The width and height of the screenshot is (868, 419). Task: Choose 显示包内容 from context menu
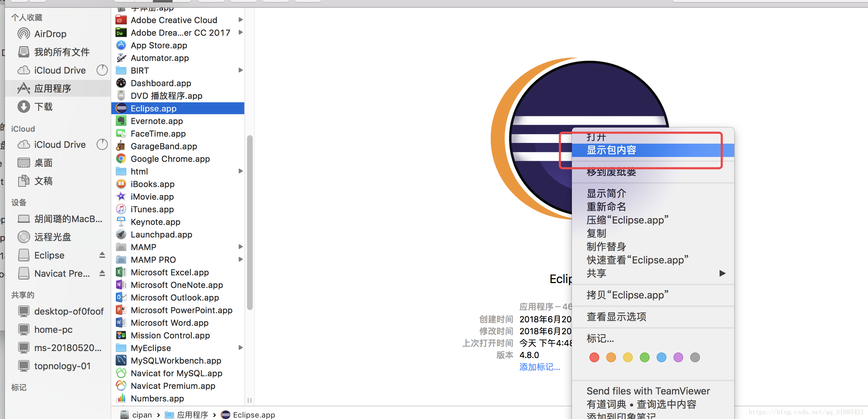pyautogui.click(x=653, y=150)
